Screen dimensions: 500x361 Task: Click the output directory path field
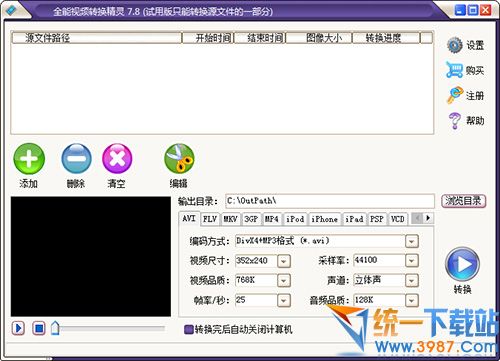pyautogui.click(x=330, y=201)
